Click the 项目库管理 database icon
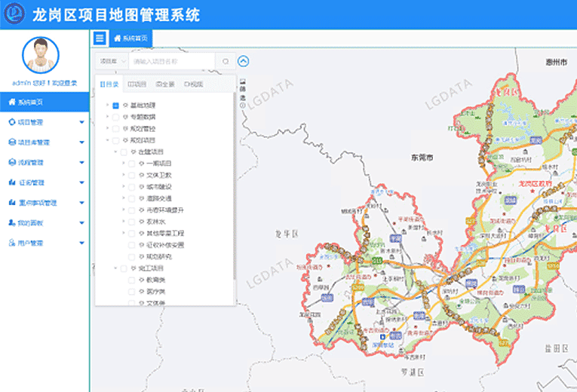The image size is (577, 392). coord(11,142)
